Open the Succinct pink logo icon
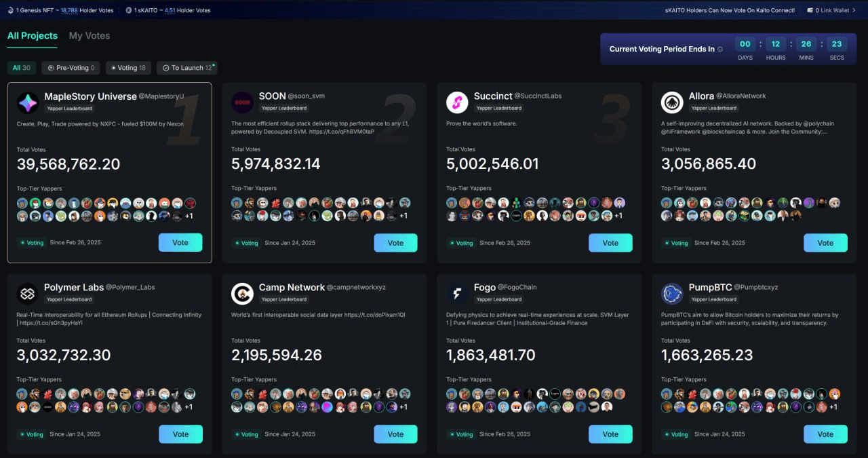 coord(457,102)
